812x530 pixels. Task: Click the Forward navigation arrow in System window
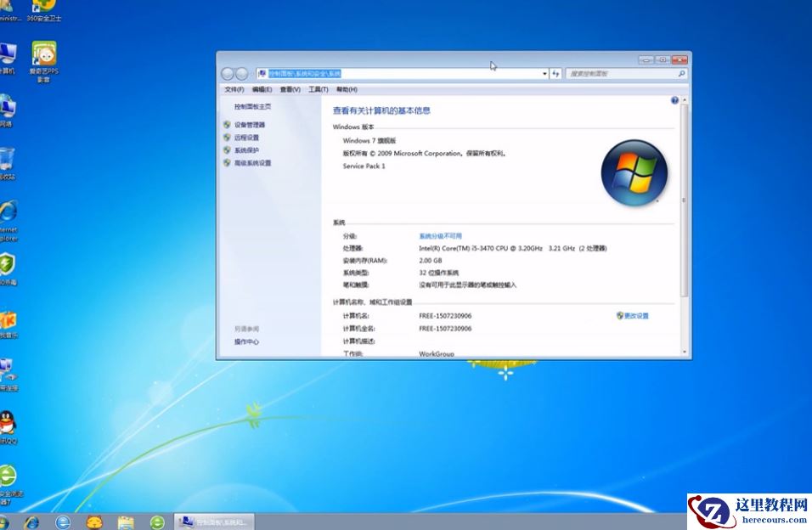[x=242, y=74]
